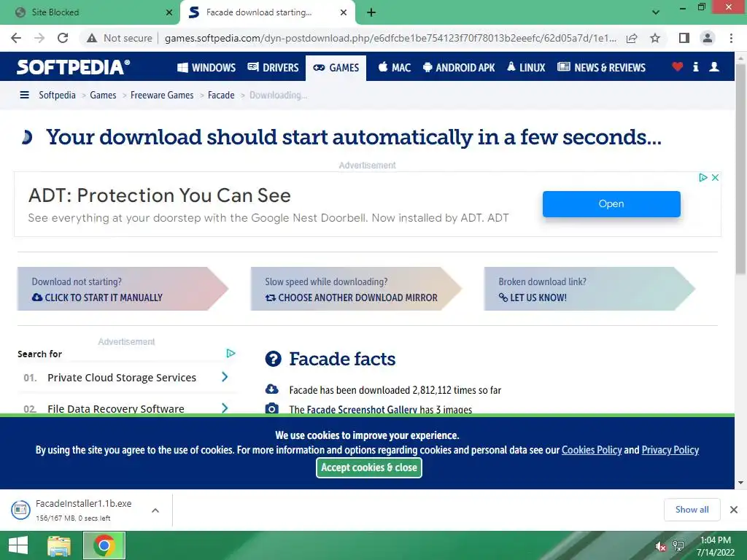Click Open on the ADT ad
The image size is (747, 560).
(611, 204)
